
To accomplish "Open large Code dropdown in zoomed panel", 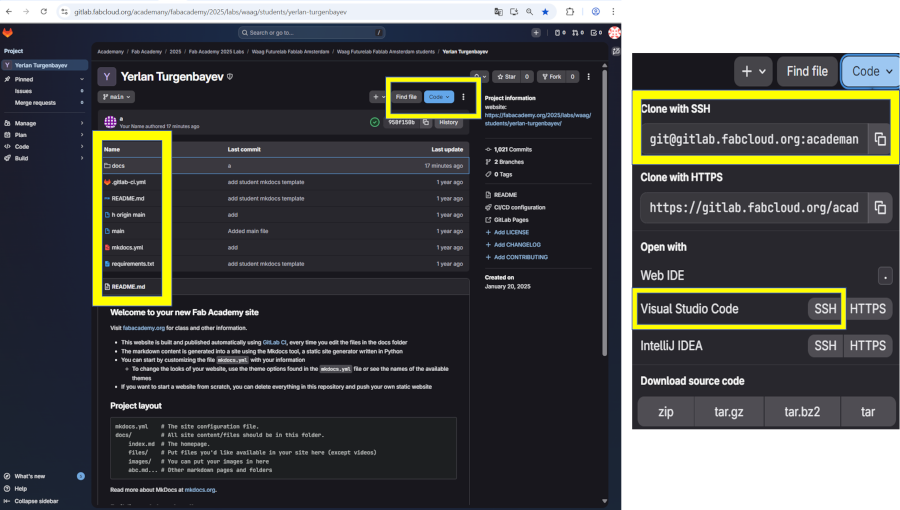I will tap(871, 71).
